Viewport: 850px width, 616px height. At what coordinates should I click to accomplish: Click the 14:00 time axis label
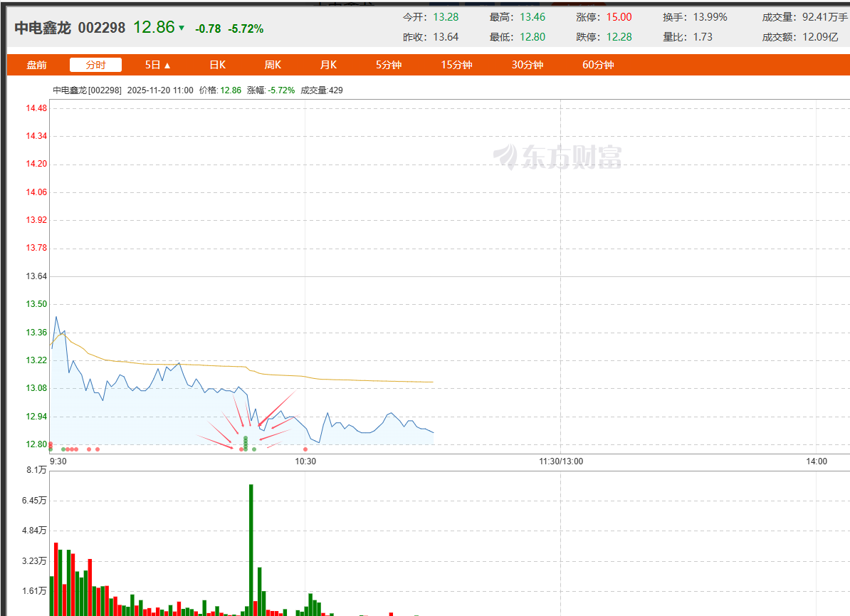point(817,461)
